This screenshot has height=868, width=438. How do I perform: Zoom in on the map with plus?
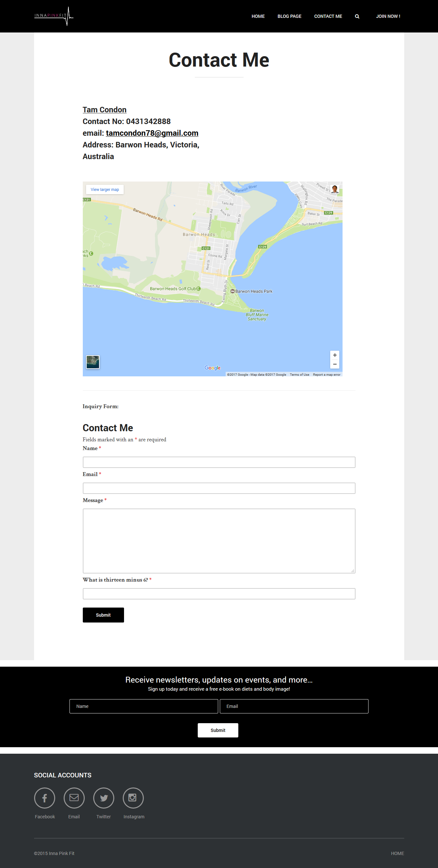(x=334, y=355)
